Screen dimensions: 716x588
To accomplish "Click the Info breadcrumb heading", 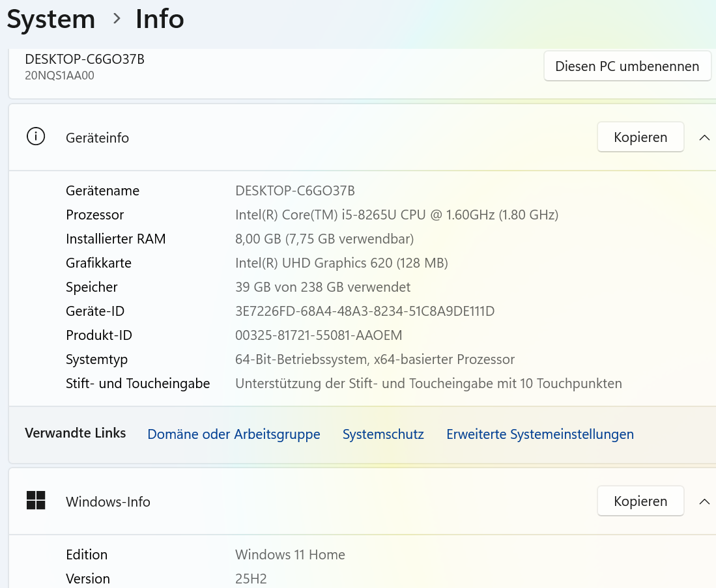I will 160,19.
